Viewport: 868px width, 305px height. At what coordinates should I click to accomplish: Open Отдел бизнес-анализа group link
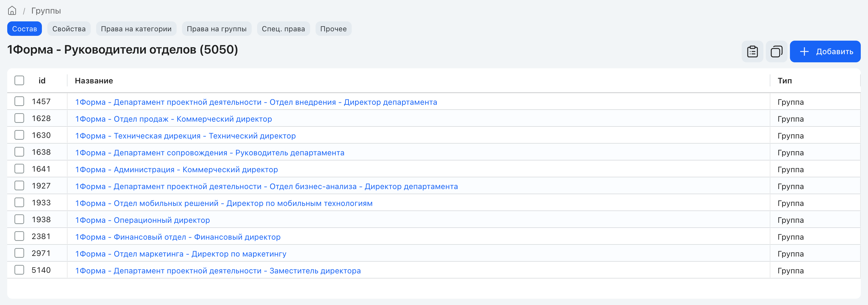point(266,186)
